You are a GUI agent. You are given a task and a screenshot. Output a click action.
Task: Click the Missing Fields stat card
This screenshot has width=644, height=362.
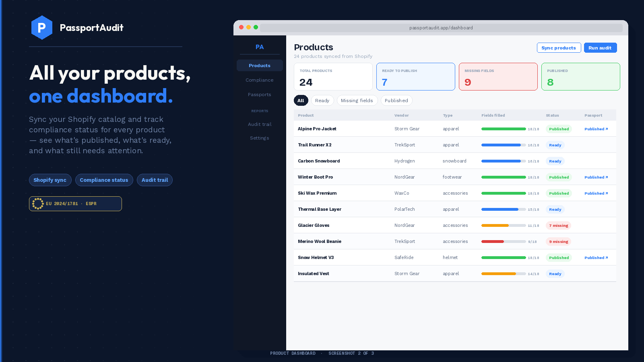click(x=498, y=76)
